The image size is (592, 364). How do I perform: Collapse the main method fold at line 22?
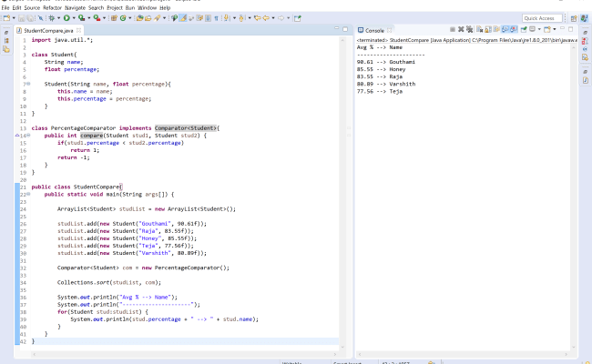28,194
